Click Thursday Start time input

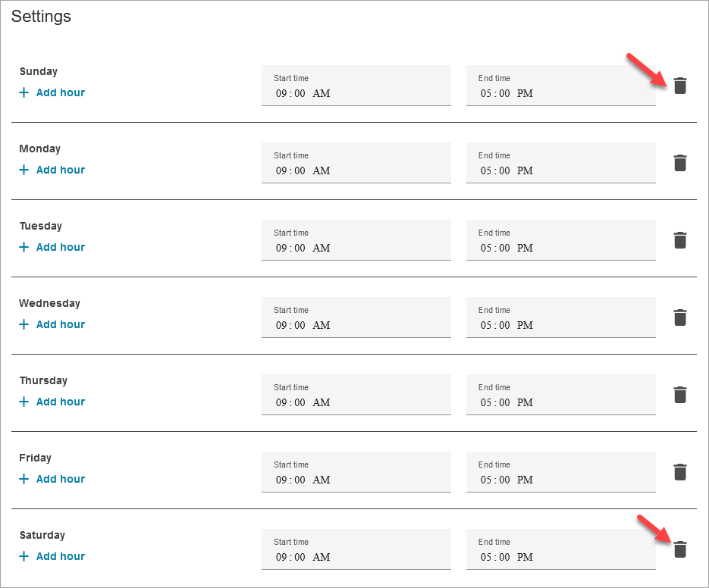(356, 395)
